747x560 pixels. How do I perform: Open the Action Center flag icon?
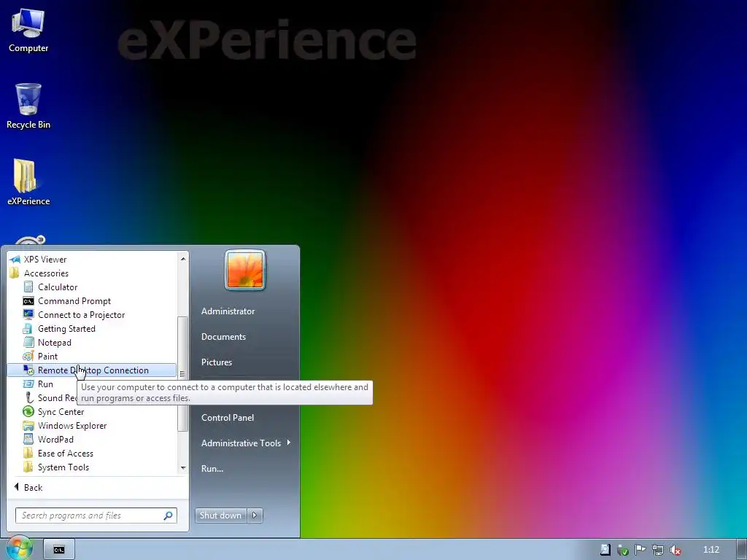coord(640,550)
